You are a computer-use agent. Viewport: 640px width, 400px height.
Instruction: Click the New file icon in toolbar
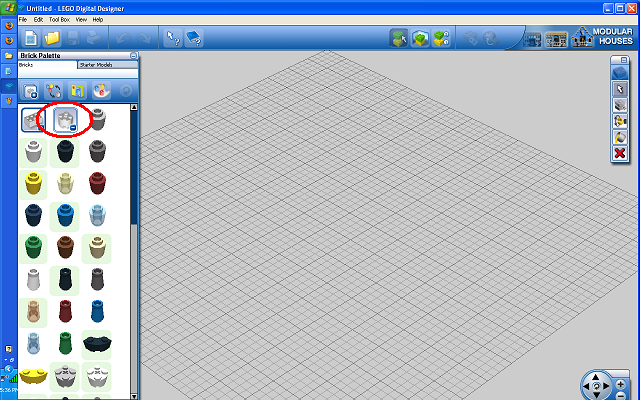(31, 39)
